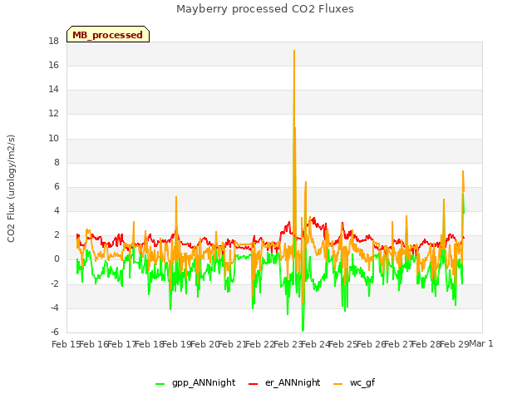Viewport: 532px width, 399px height.
Task: Click the red er_ANNnight legend swatch
Action: point(253,384)
